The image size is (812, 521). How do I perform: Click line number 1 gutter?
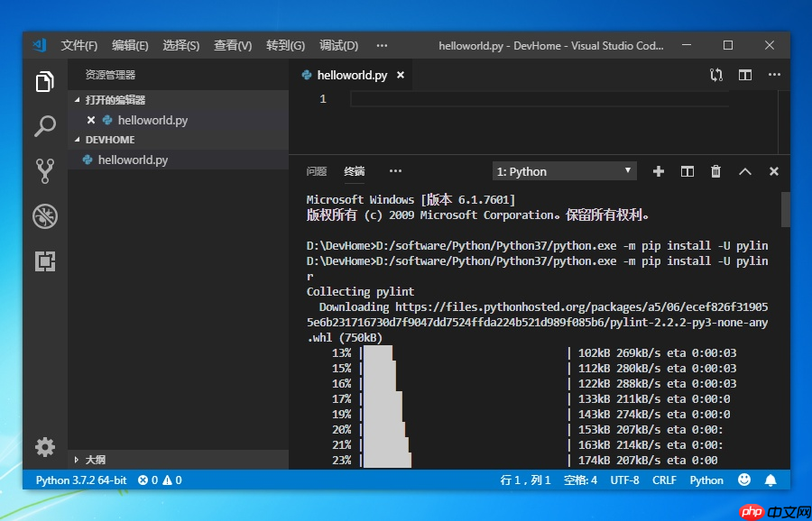323,99
